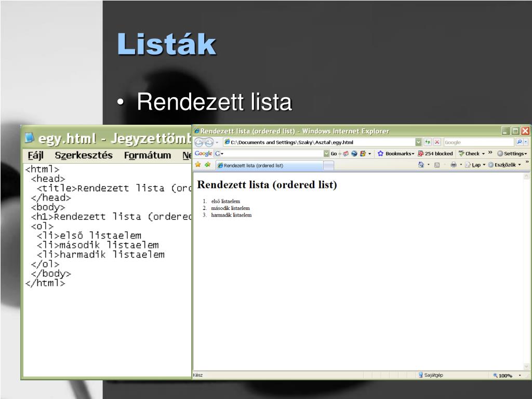Viewport: 532px width, 399px height.
Task: Click 'második listaelem' in rendered list
Action: point(230,208)
